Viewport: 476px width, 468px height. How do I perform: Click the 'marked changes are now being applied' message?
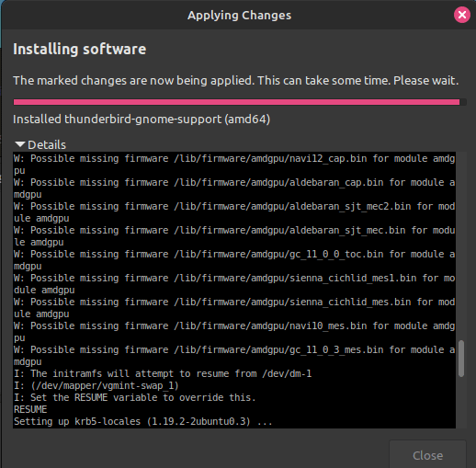click(236, 81)
